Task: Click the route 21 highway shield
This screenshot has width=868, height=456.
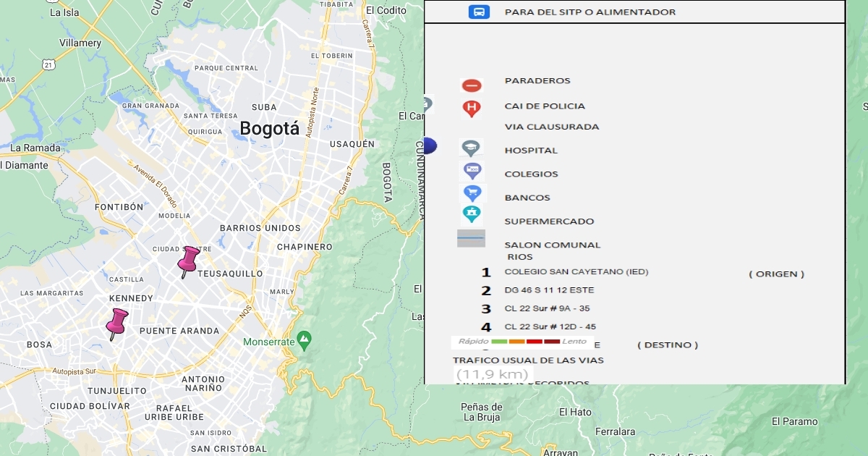Action: tap(48, 64)
